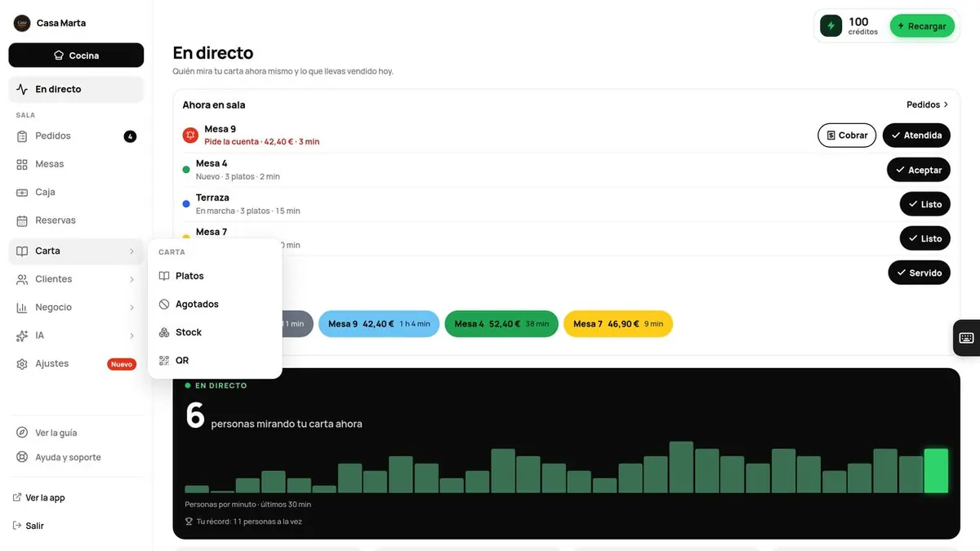980x551 pixels.
Task: Open the Cocina kitchen view button
Action: [76, 56]
